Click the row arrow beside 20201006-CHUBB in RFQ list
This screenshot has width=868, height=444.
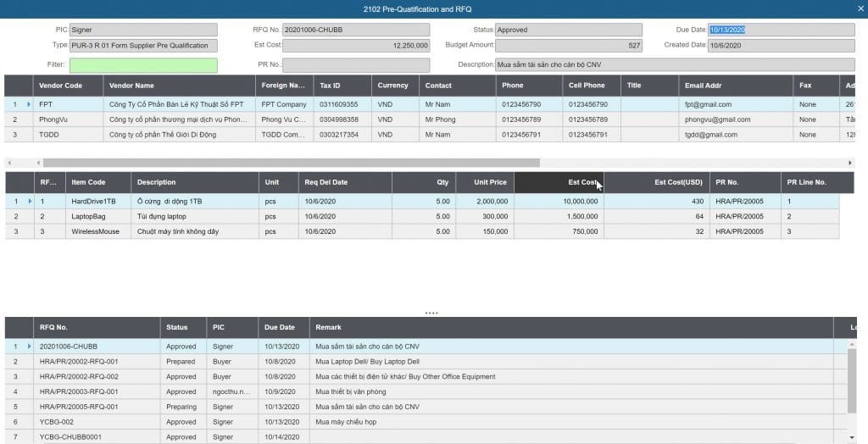pyautogui.click(x=28, y=347)
